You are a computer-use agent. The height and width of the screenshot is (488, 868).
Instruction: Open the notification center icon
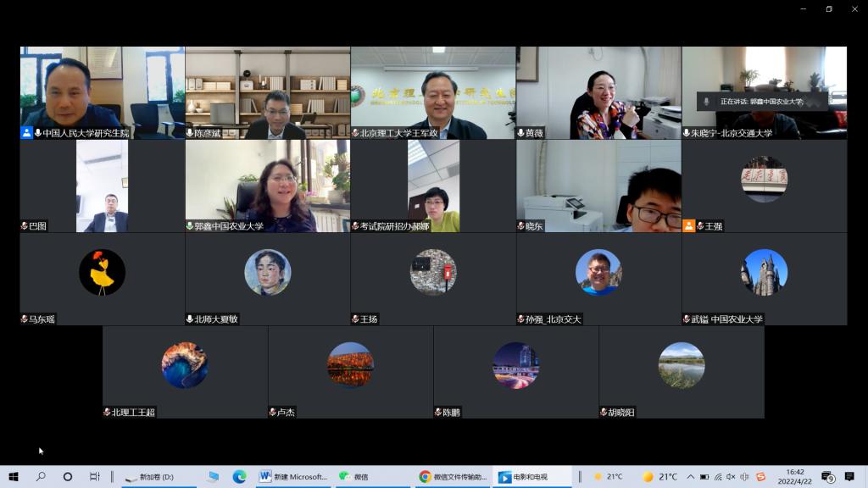[849, 477]
